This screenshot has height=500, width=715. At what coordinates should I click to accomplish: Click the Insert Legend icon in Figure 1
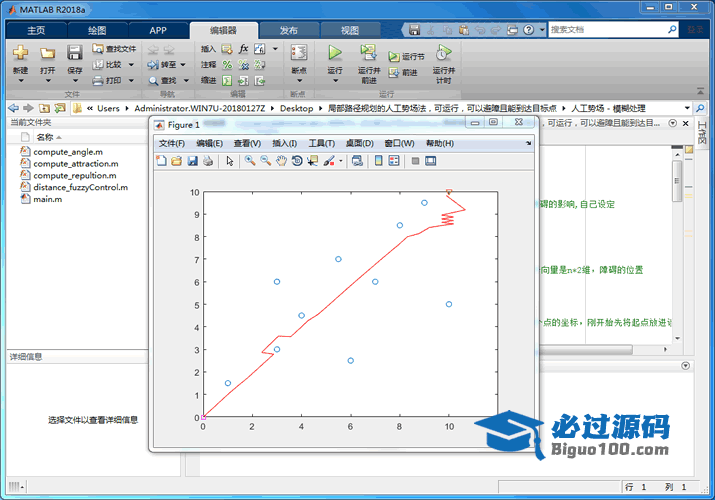(x=394, y=161)
